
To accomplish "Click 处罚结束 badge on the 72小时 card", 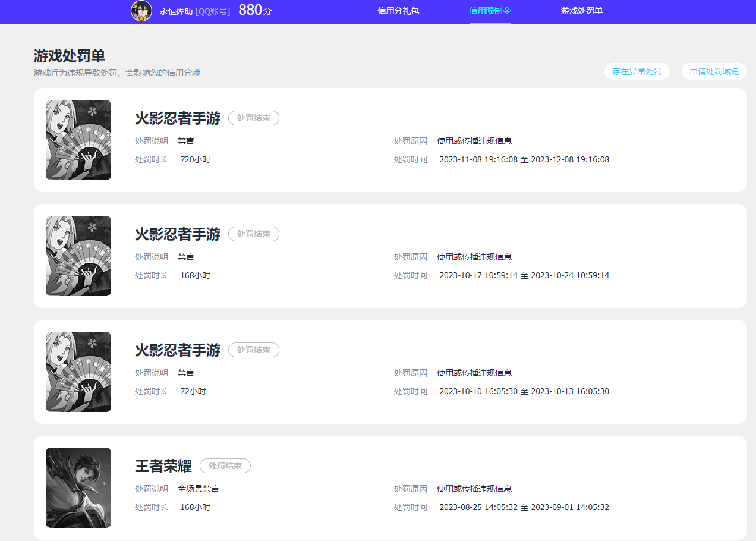I will (x=254, y=350).
